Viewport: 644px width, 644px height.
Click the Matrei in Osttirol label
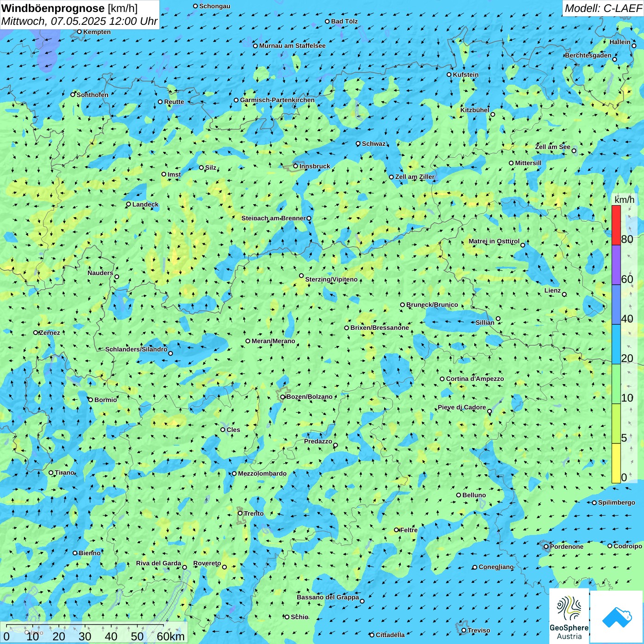[x=494, y=241]
